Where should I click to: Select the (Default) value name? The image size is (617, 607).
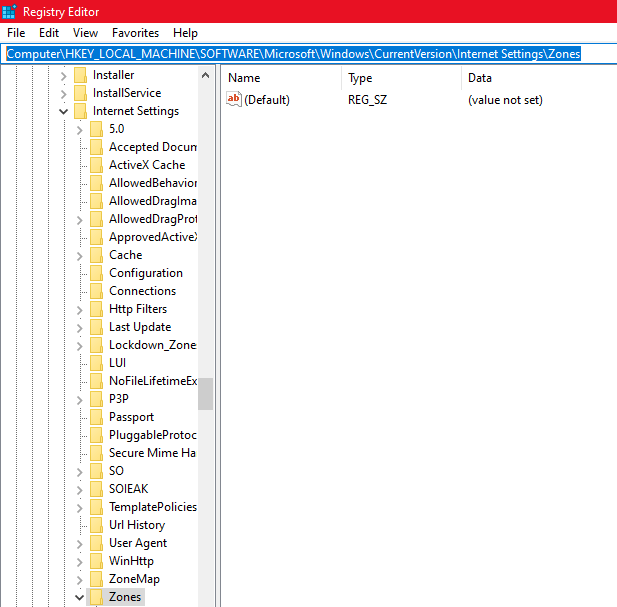coord(267,100)
